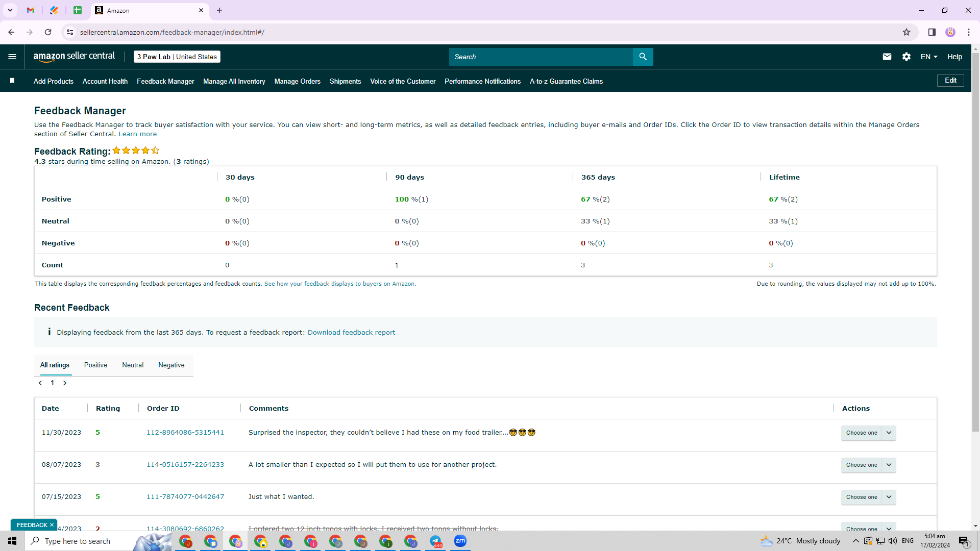
Task: Go back using browser back arrow
Action: point(11,32)
